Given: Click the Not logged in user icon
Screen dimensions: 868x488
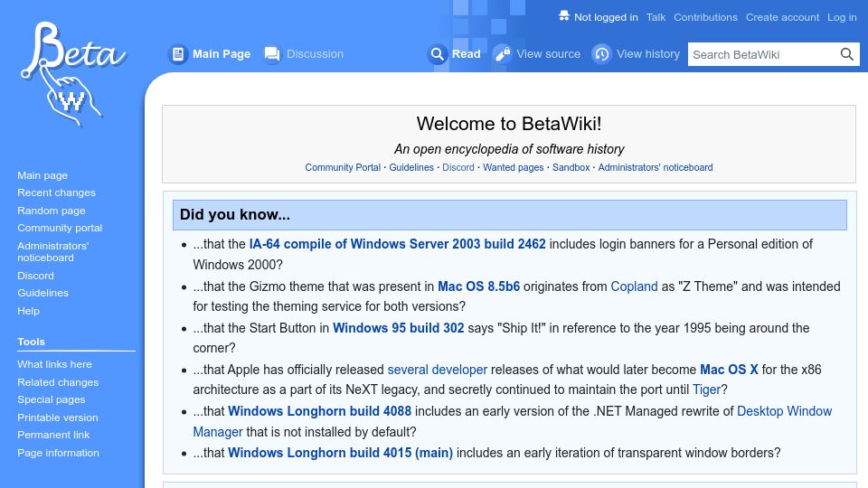Looking at the screenshot, I should (x=563, y=16).
